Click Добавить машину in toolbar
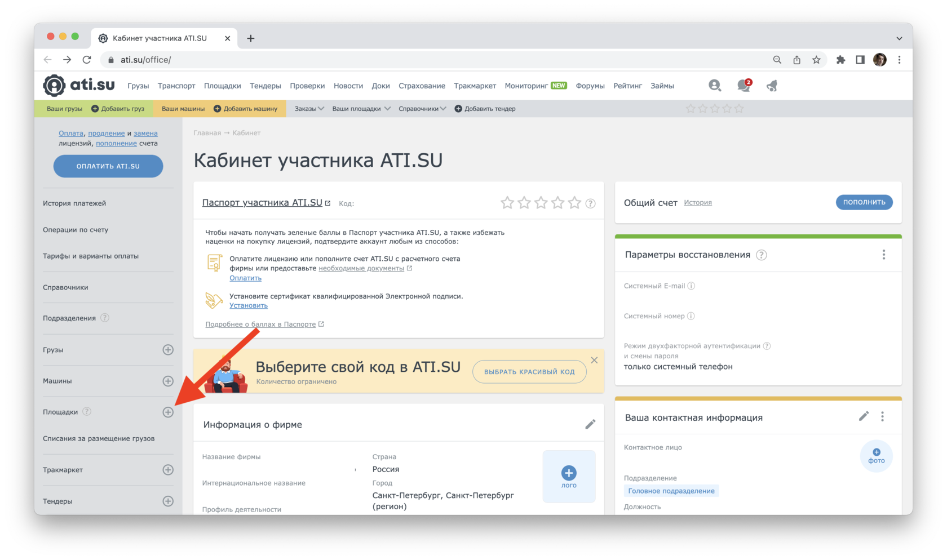Image resolution: width=947 pixels, height=560 pixels. coord(245,109)
